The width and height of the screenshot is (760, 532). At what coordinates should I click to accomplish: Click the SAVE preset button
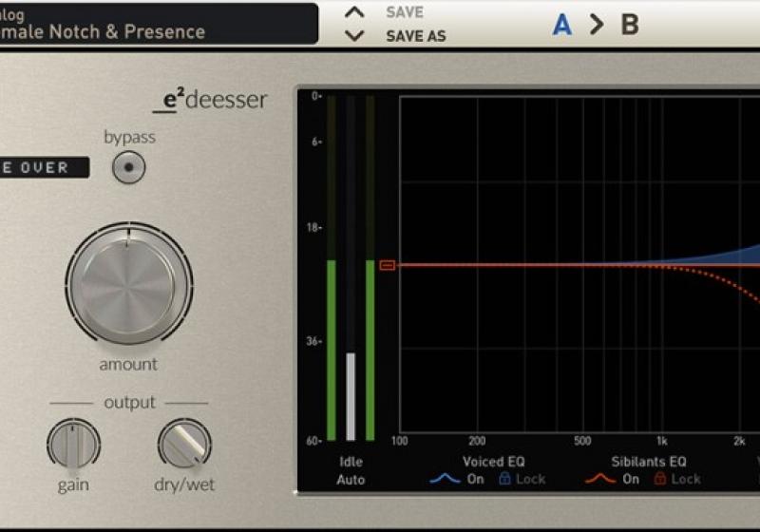[405, 12]
